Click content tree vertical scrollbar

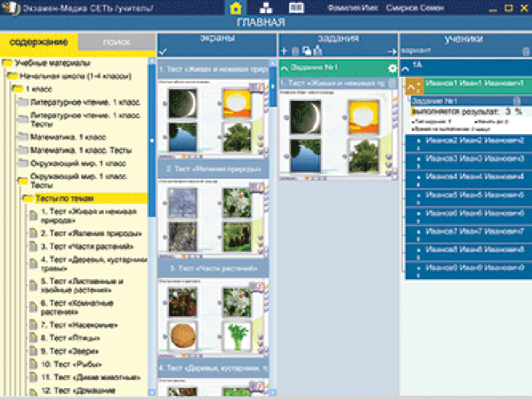pos(152,139)
